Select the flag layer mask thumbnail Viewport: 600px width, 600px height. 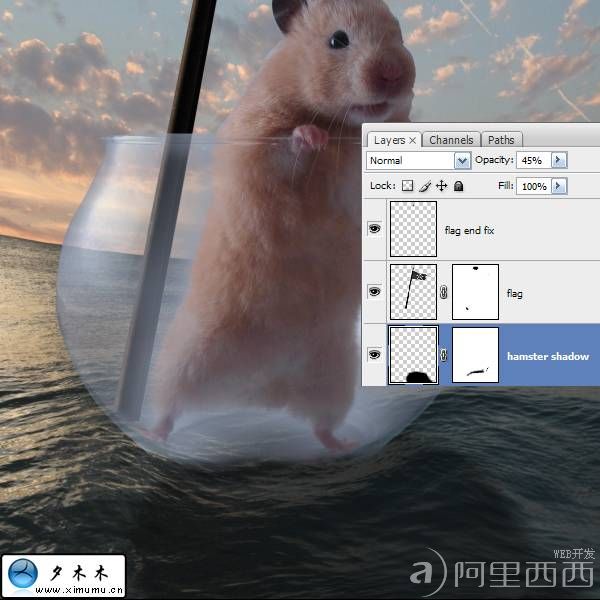475,292
